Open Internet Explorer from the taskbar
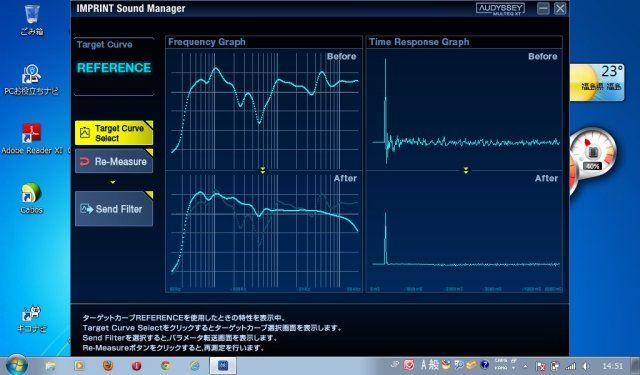The width and height of the screenshot is (640, 375). point(195,366)
